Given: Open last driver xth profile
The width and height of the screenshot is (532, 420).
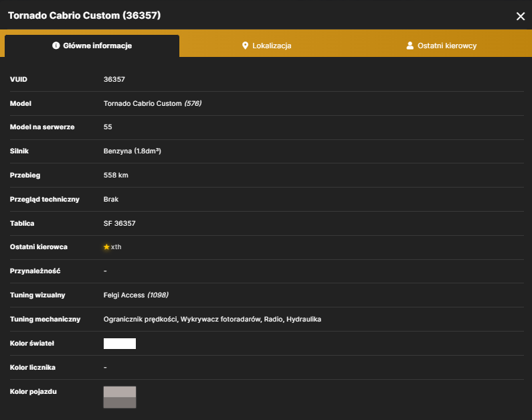Looking at the screenshot, I should pos(116,247).
